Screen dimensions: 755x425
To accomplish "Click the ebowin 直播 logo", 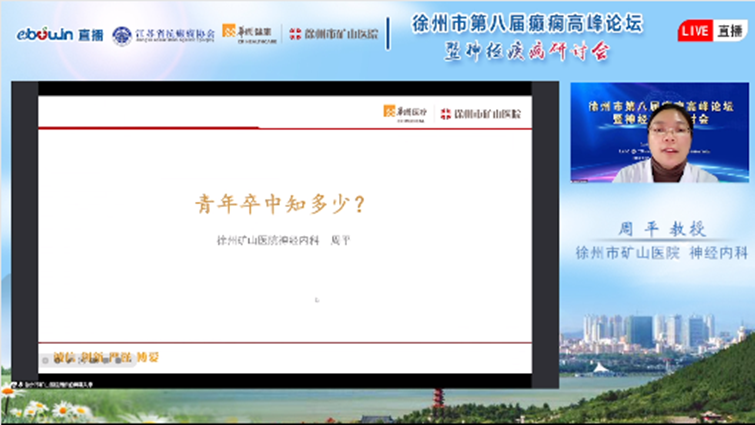I will [55, 34].
